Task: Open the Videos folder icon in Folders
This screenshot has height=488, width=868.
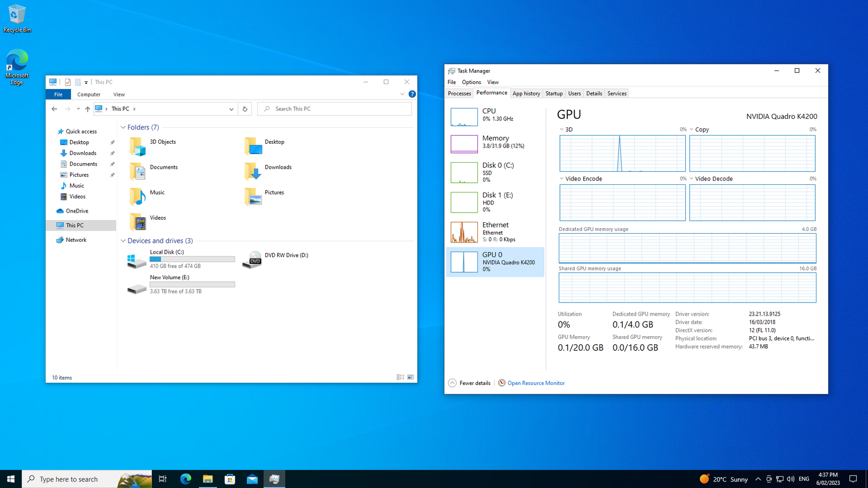Action: tap(137, 222)
